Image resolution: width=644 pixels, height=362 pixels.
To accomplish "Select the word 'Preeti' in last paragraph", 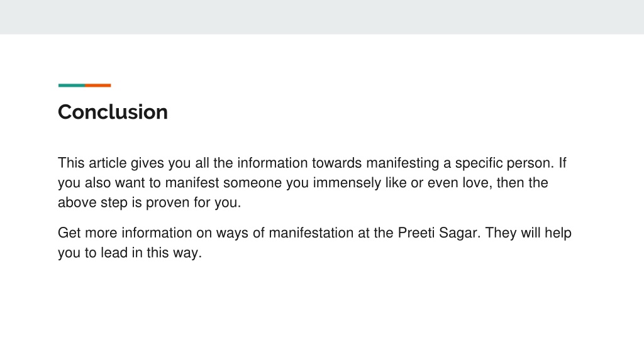I will click(x=416, y=233).
